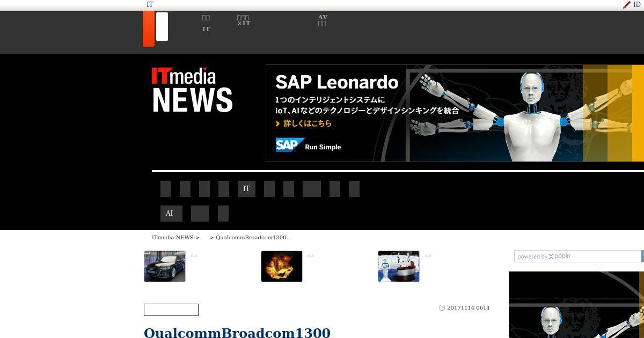The width and height of the screenshot is (644, 338).
Task: Click ITmedia NEWS breadcrumb link
Action: pos(172,237)
